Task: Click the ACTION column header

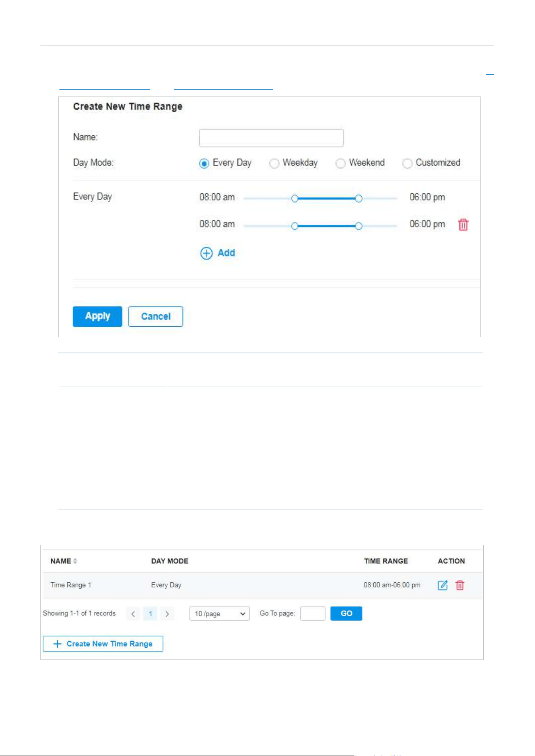Action: (x=451, y=561)
